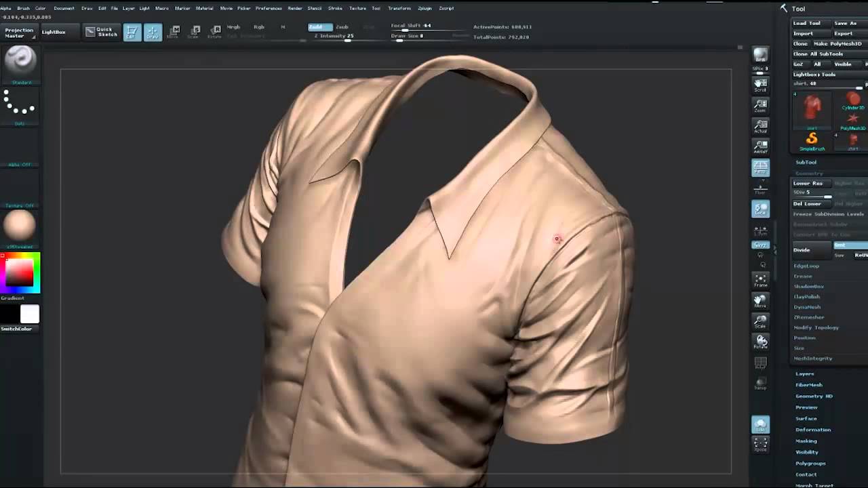The height and width of the screenshot is (488, 868).
Task: Click the Divide button
Action: click(811, 250)
